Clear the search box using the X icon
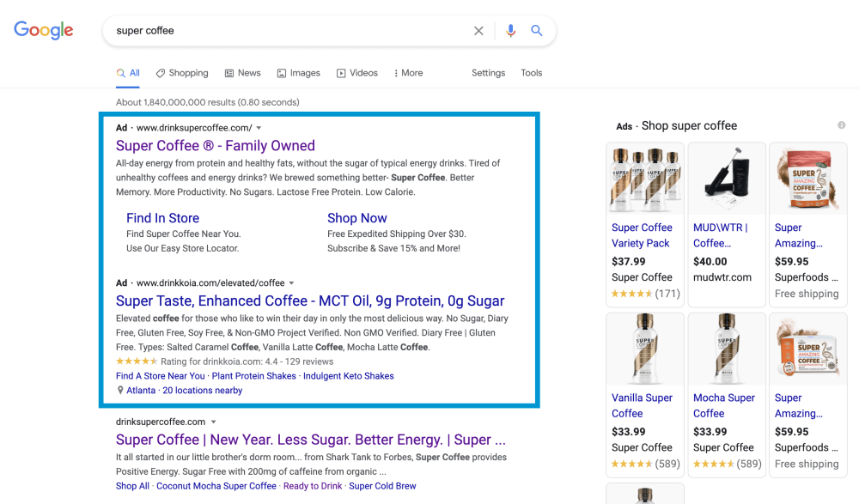This screenshot has height=504, width=859. tap(478, 30)
